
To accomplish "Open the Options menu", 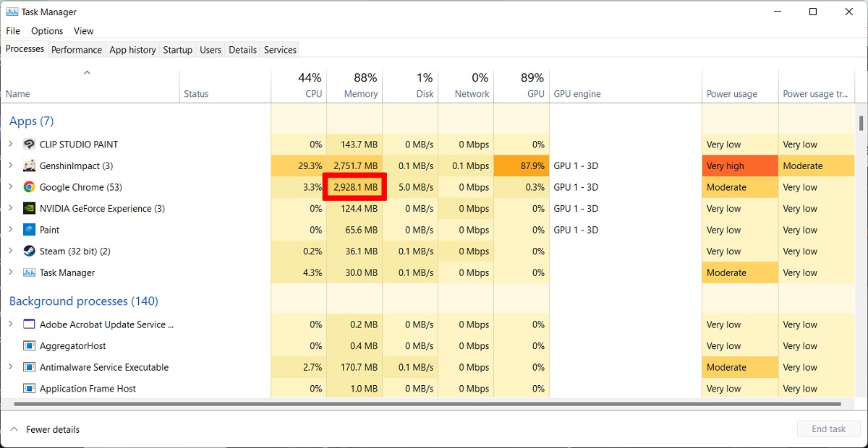I will [47, 31].
